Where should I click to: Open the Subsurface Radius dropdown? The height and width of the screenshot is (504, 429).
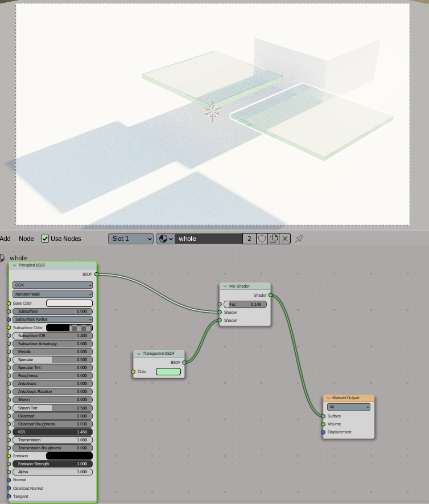click(53, 319)
